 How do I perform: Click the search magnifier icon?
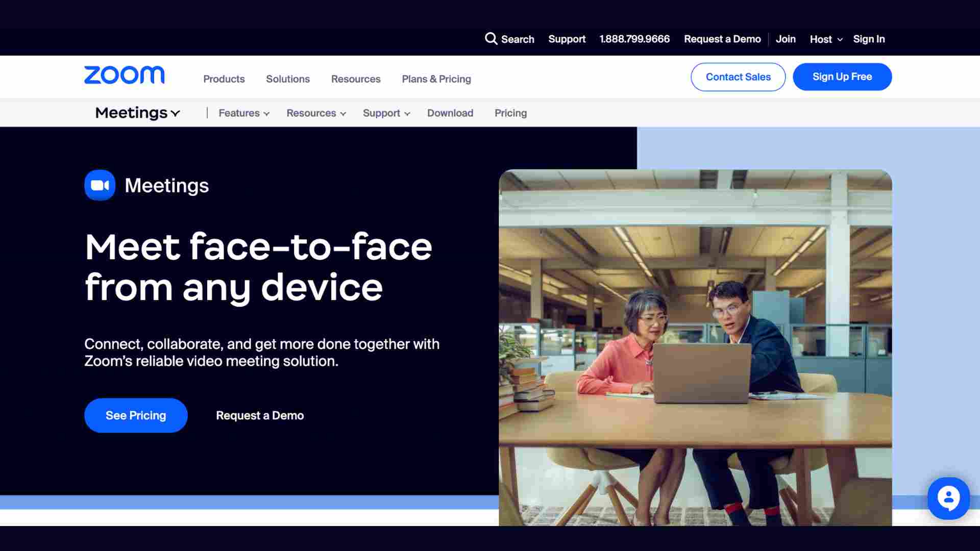(x=491, y=39)
